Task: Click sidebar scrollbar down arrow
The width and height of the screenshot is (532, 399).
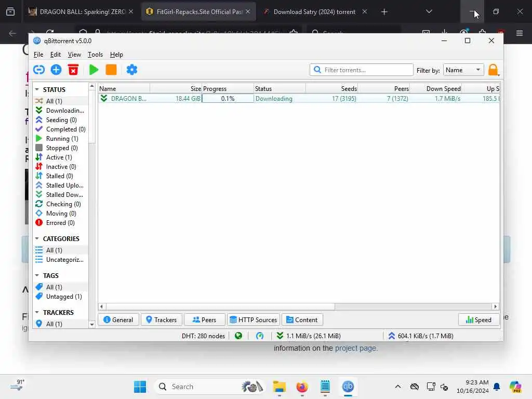Action: [92, 324]
